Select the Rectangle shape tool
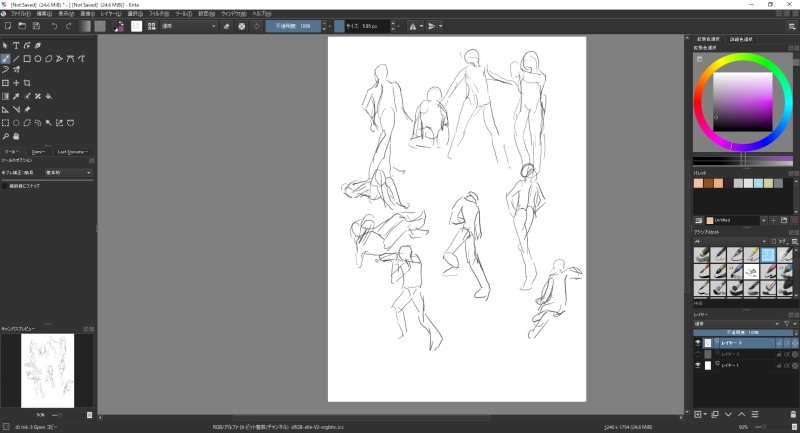This screenshot has width=800, height=433. (x=27, y=58)
